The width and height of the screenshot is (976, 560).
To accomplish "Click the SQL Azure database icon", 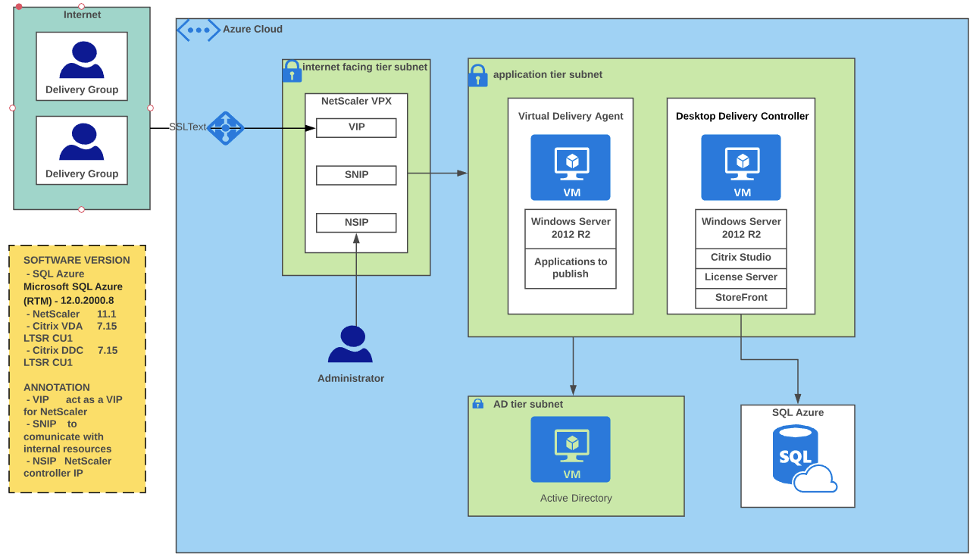I will tap(802, 457).
